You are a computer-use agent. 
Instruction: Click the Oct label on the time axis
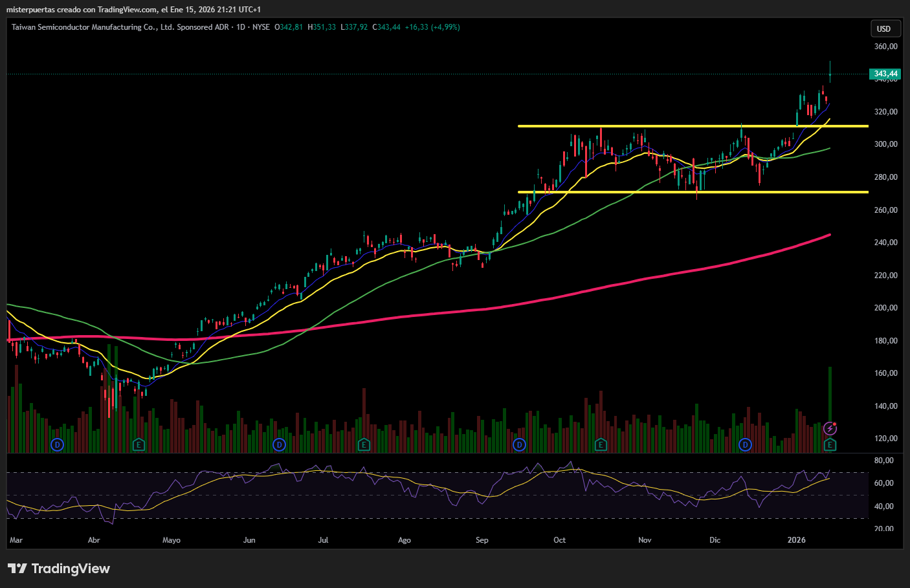coord(560,540)
